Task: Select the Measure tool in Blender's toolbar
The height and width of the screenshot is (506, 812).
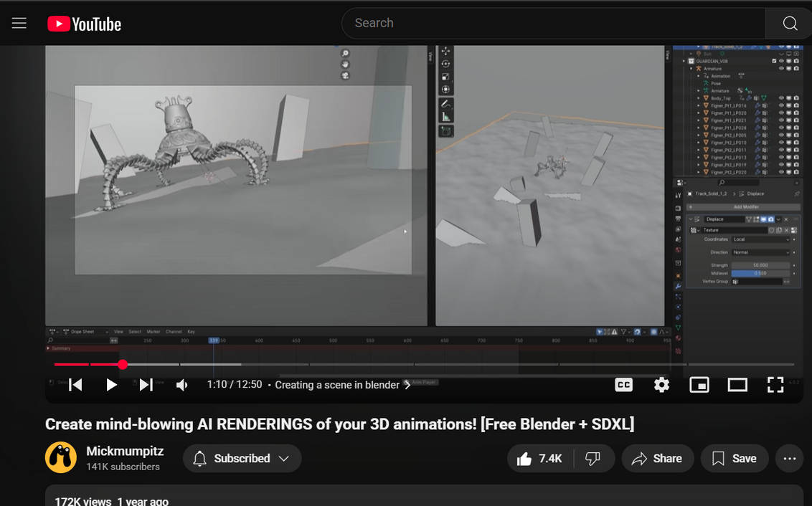Action: click(x=445, y=117)
